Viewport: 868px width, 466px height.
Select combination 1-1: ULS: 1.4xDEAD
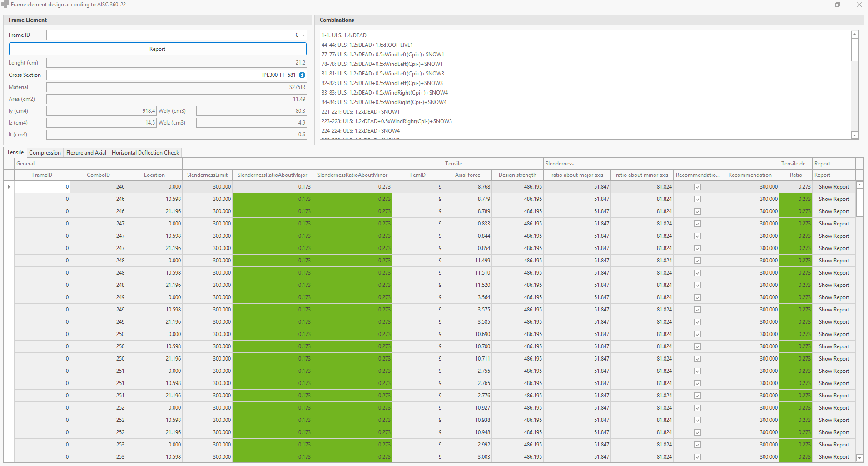click(344, 35)
